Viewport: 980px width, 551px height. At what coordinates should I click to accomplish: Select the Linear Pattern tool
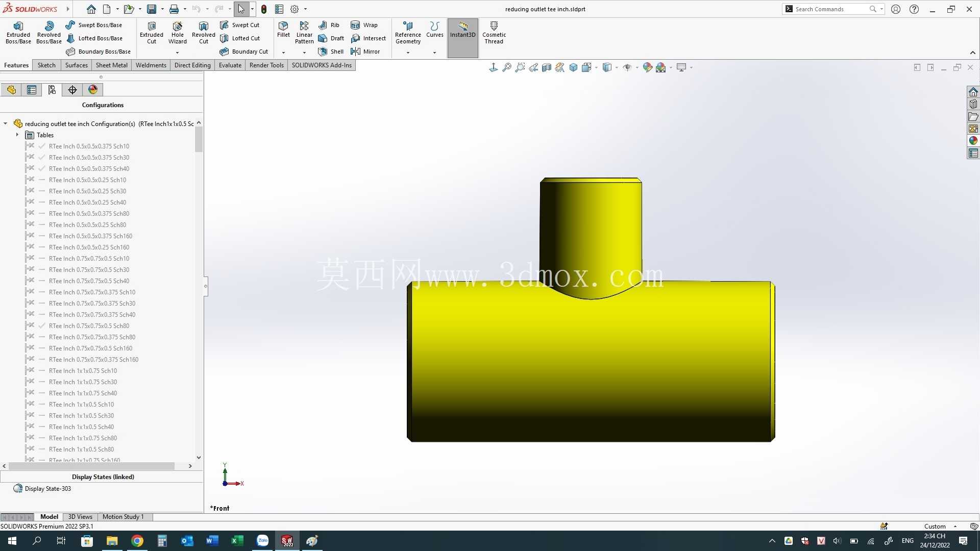[x=304, y=33]
